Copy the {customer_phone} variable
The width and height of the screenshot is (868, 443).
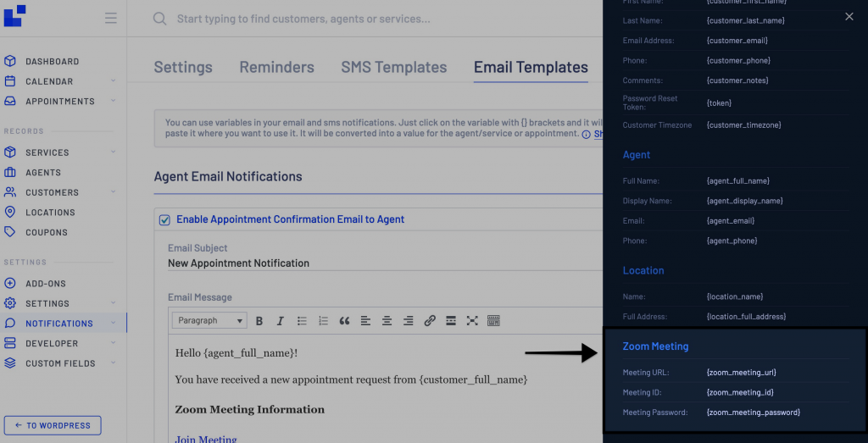point(738,60)
